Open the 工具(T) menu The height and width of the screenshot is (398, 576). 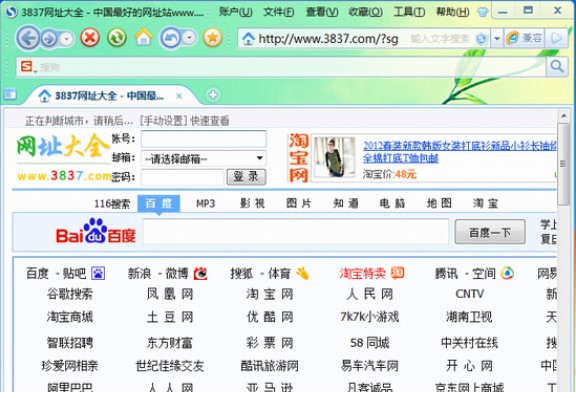409,12
